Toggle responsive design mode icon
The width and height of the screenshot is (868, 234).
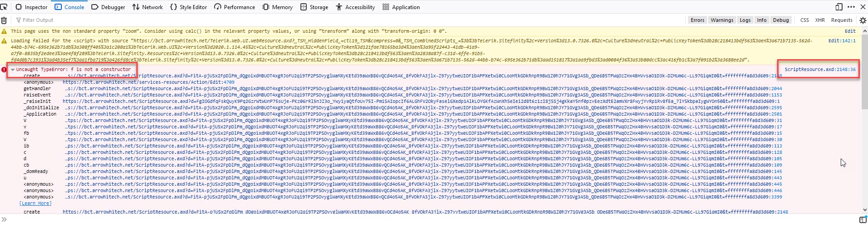tap(839, 7)
